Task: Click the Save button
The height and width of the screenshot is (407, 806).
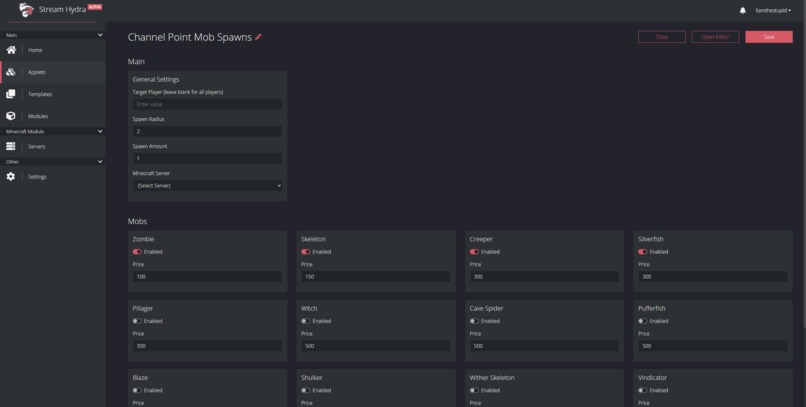Action: [x=768, y=37]
